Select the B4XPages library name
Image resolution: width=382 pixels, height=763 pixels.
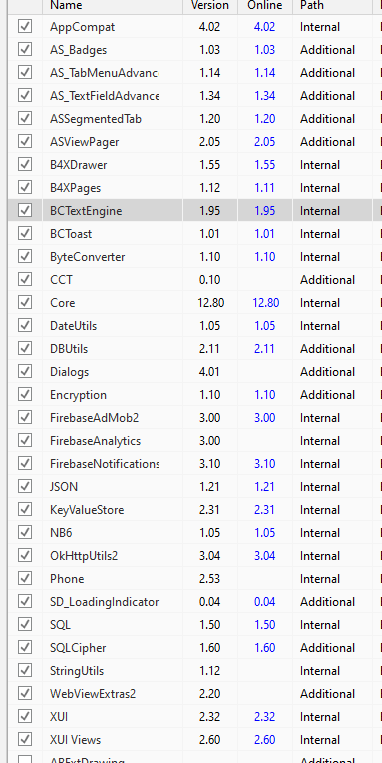coord(75,188)
